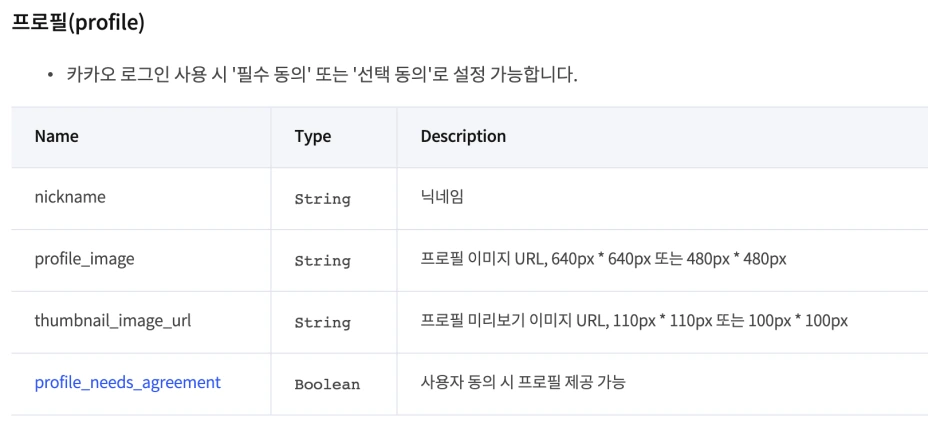Click the Description column header
Image resolution: width=936 pixels, height=427 pixels.
pyautogui.click(x=463, y=136)
